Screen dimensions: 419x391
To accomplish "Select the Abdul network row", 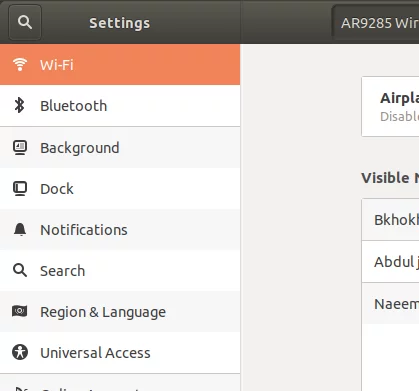I will (390, 262).
